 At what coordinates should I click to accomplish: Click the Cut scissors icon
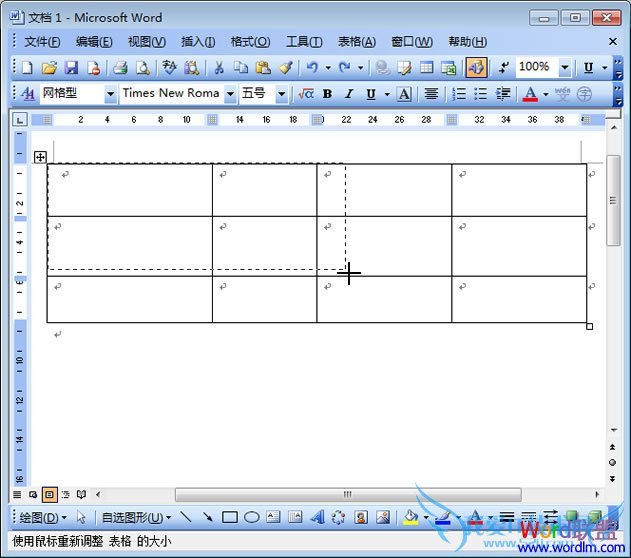click(x=218, y=68)
